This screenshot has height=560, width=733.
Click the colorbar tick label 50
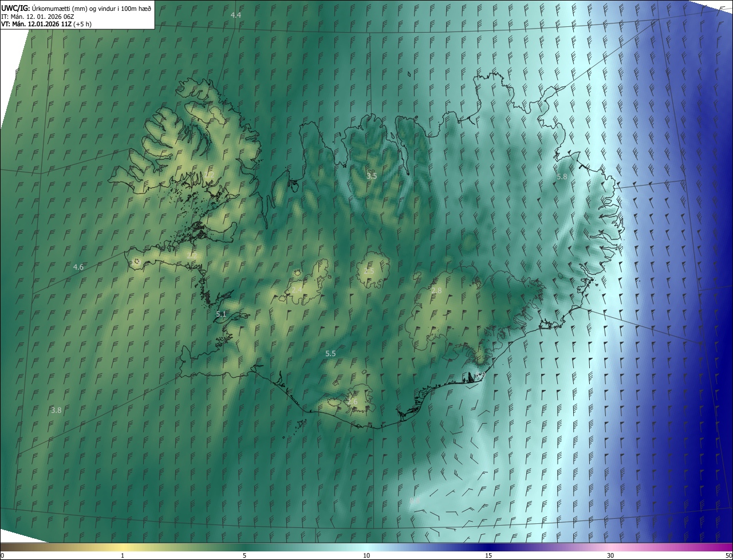click(729, 555)
